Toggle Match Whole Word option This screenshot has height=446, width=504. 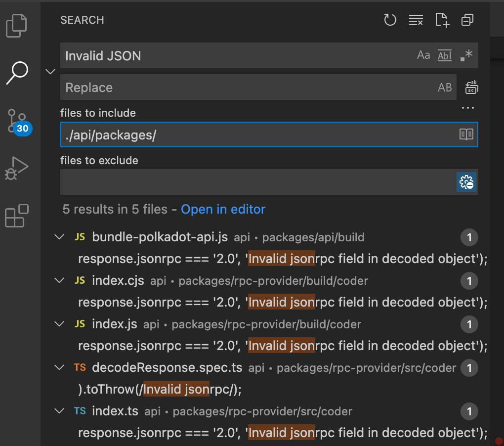[444, 55]
